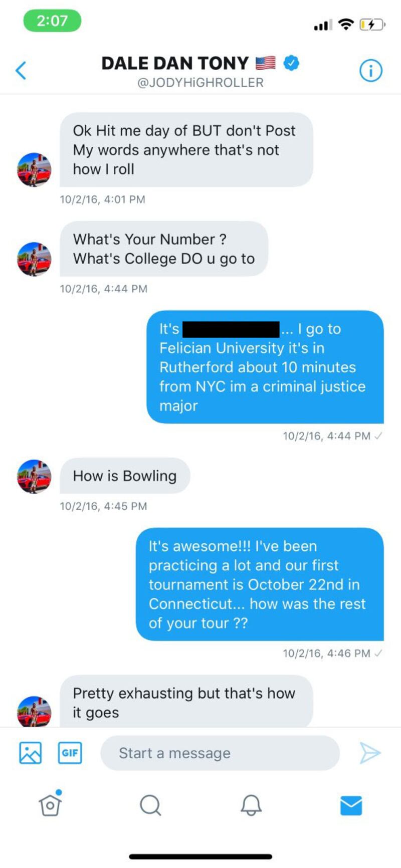This screenshot has width=401, height=868.
Task: Click the Start a message field
Action: point(220,753)
